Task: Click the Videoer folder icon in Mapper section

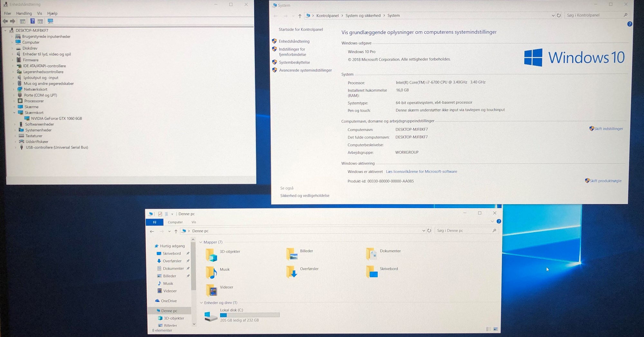Action: click(212, 290)
